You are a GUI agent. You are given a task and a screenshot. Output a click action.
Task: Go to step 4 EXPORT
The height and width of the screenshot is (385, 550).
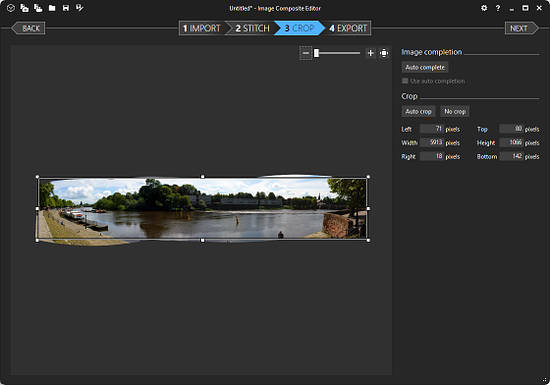(348, 28)
